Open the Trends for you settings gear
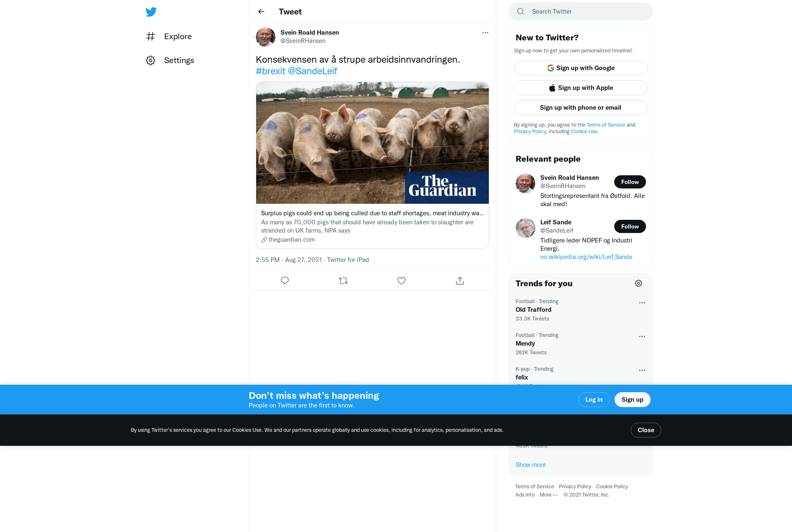Viewport: 792px width, 532px height. (x=639, y=283)
